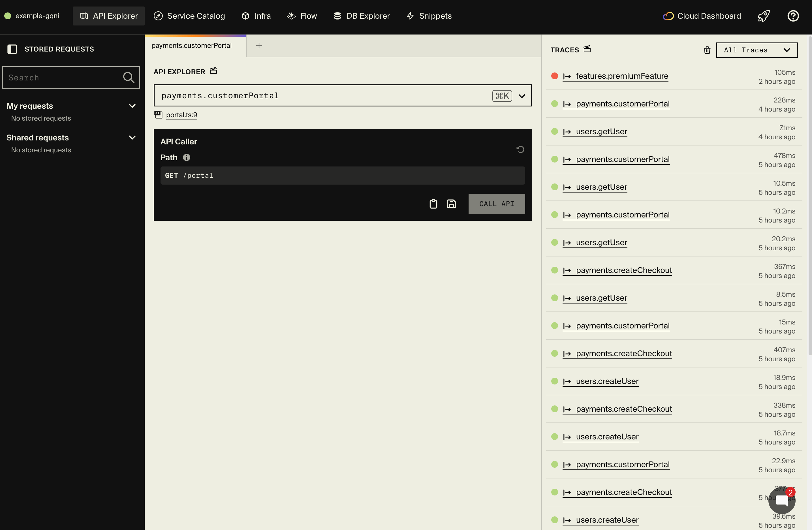Open a new tab with the plus button

coord(259,45)
